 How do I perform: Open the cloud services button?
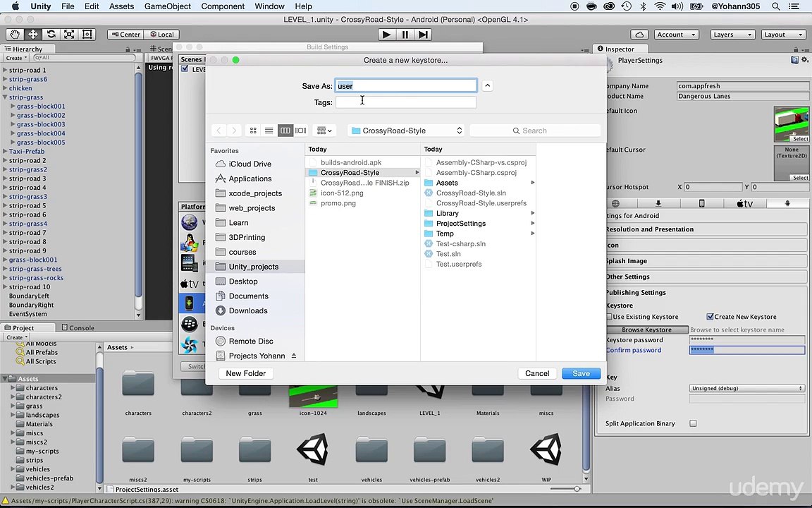(639, 34)
